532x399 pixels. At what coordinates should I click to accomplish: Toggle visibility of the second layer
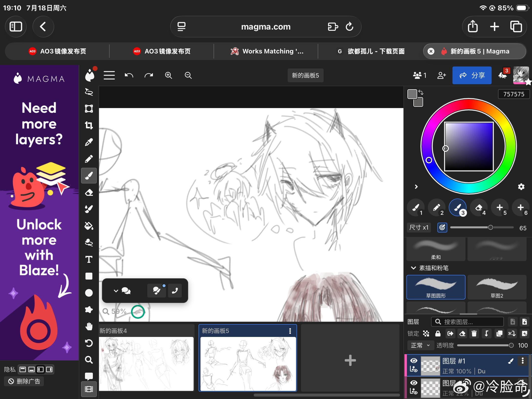click(414, 383)
